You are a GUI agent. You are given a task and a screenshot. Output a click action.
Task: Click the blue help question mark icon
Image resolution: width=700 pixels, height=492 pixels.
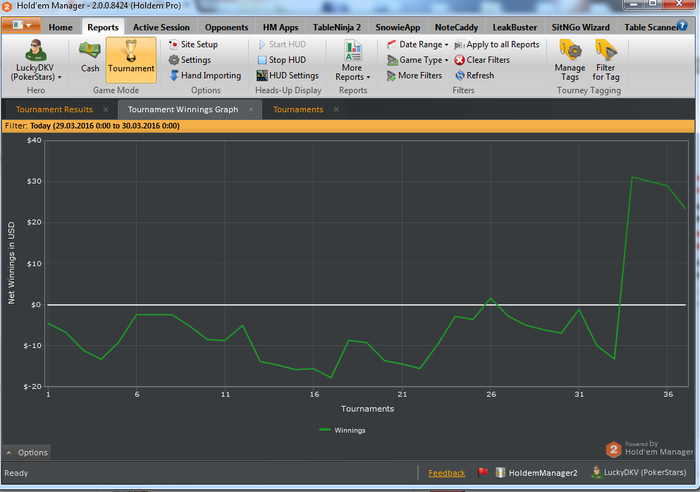[x=682, y=25]
